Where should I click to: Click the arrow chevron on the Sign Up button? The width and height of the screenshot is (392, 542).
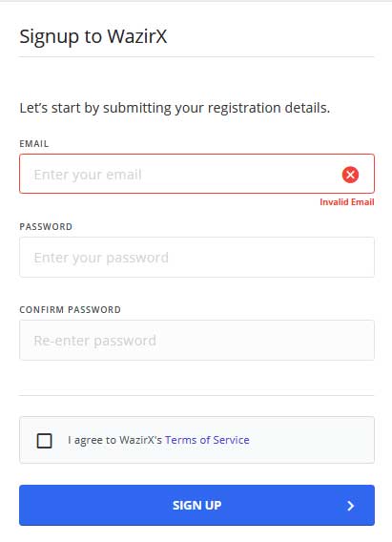[351, 506]
